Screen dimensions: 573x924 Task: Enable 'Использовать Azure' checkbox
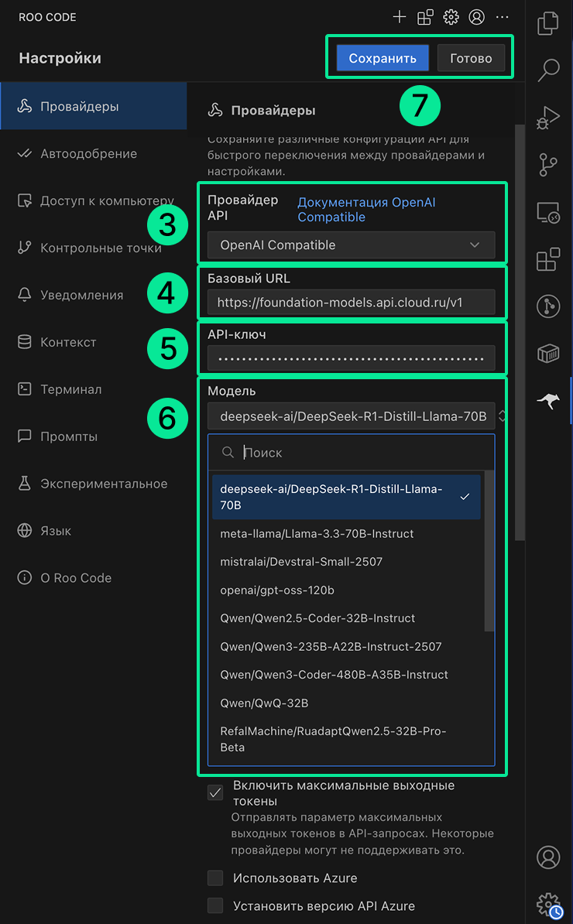pos(215,878)
